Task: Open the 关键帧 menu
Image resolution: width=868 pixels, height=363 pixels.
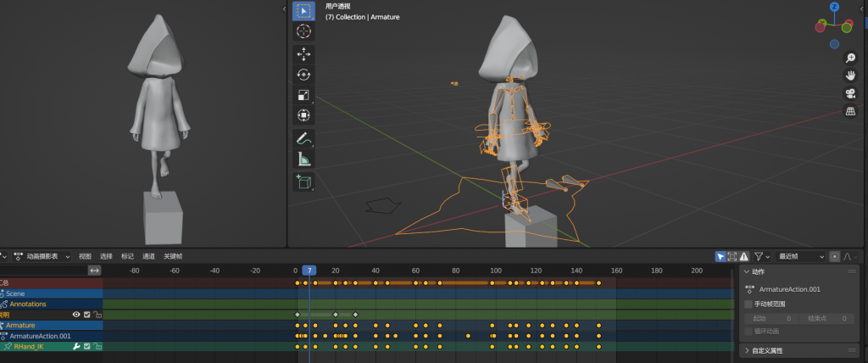Action: [x=173, y=257]
